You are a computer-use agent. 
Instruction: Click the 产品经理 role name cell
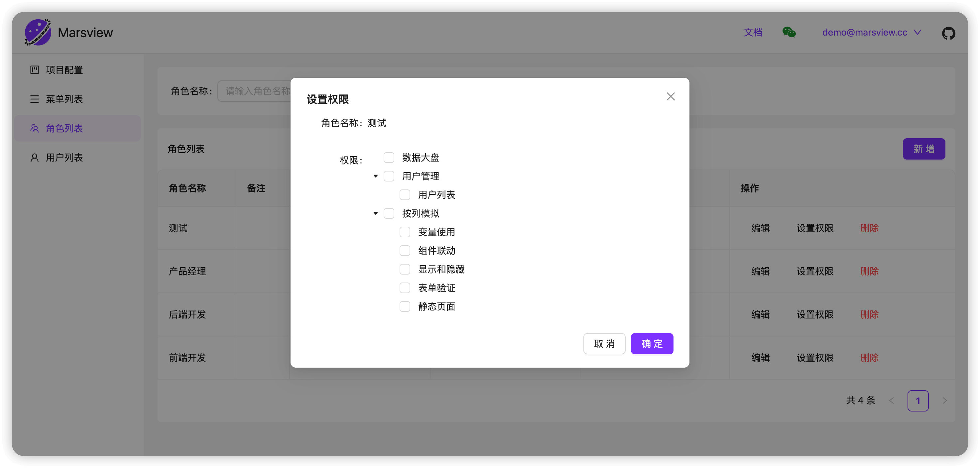pyautogui.click(x=197, y=271)
